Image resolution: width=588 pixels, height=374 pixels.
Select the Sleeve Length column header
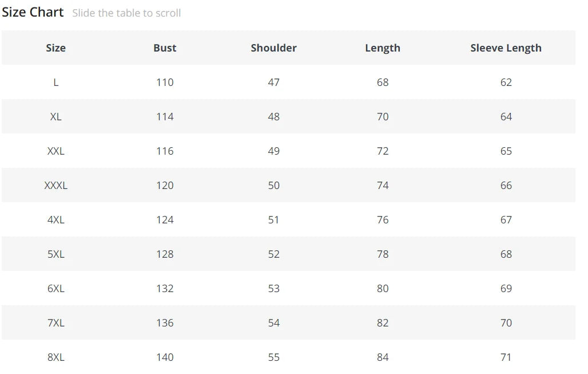click(x=506, y=48)
